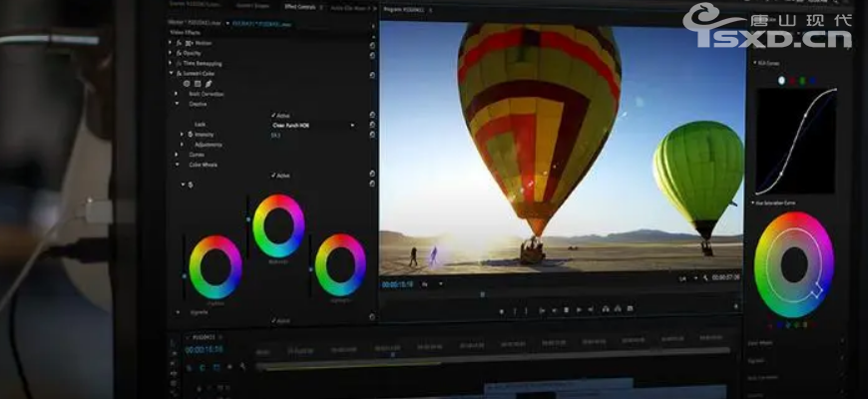Open Program monitor settings wrench
868x399 pixels.
pos(705,278)
